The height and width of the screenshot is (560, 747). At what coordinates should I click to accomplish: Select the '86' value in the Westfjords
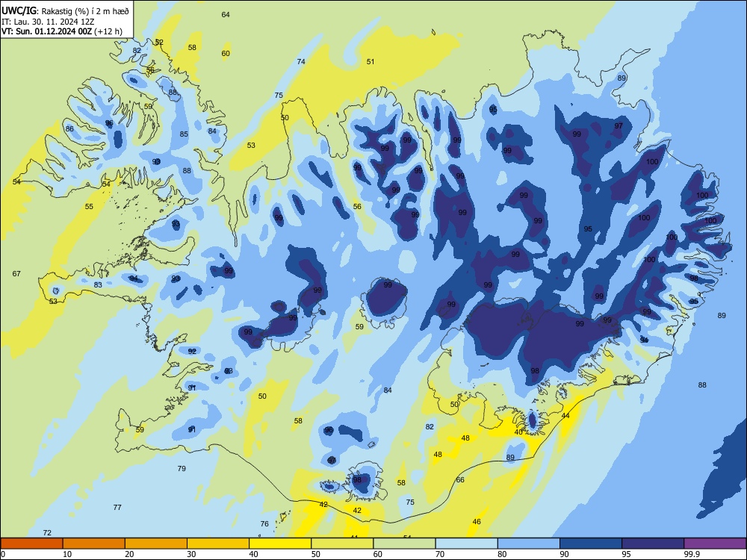point(69,129)
